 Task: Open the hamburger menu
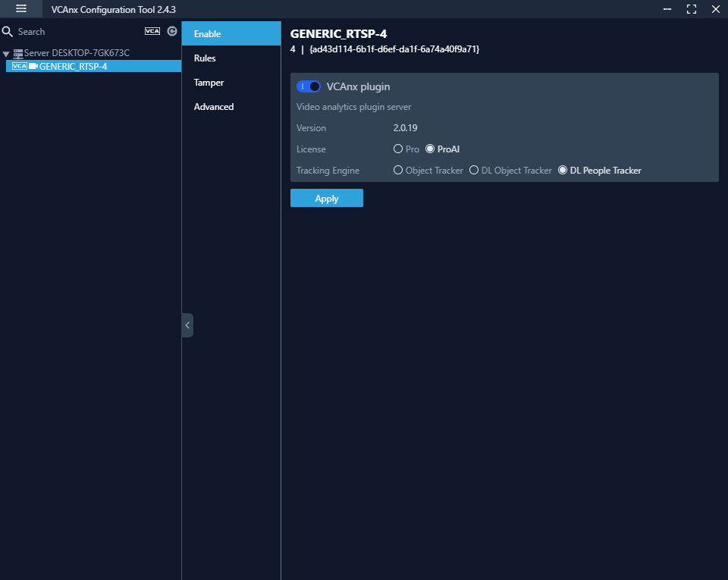point(20,8)
